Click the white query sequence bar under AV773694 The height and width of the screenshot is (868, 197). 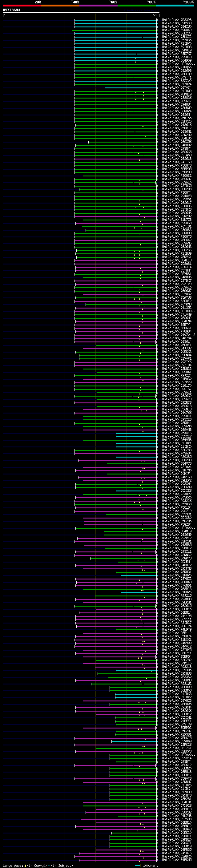(81, 13)
